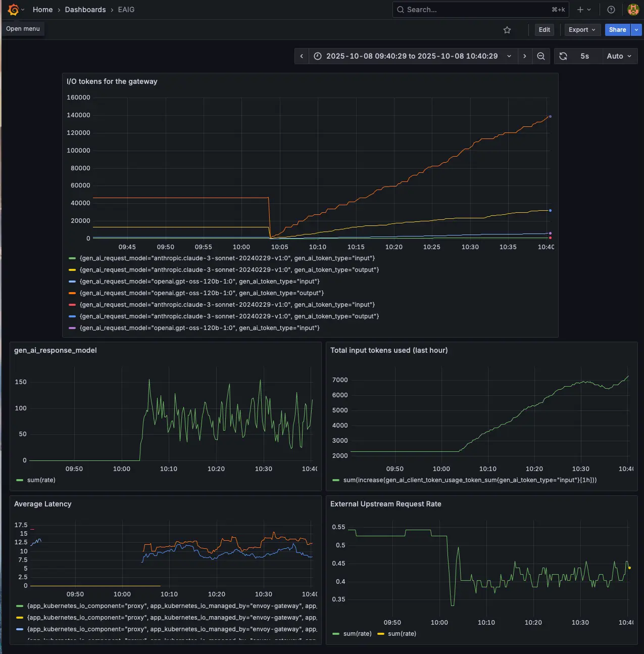Zoom out the time range

[x=541, y=56]
